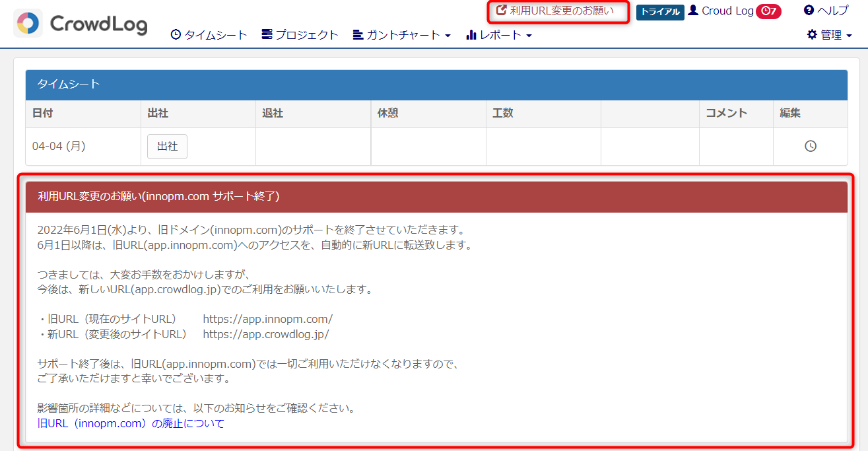The image size is (868, 451).
Task: Click the 休憩 column header
Action: (428, 114)
